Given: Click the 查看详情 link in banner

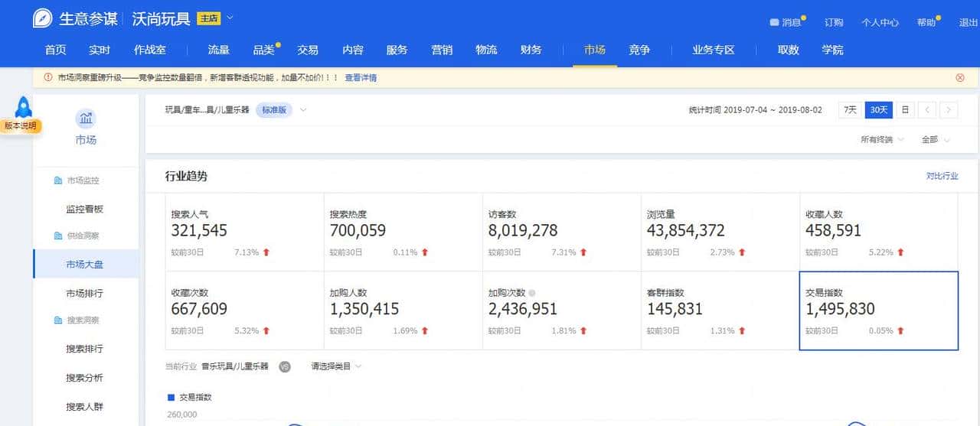Looking at the screenshot, I should 361,78.
